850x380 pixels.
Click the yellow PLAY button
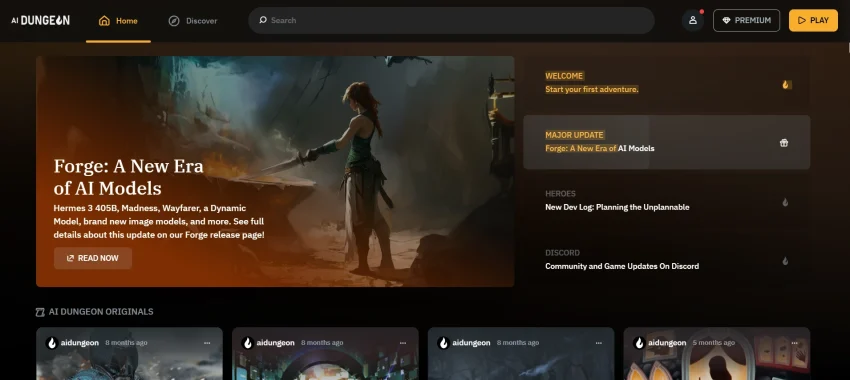coord(813,20)
